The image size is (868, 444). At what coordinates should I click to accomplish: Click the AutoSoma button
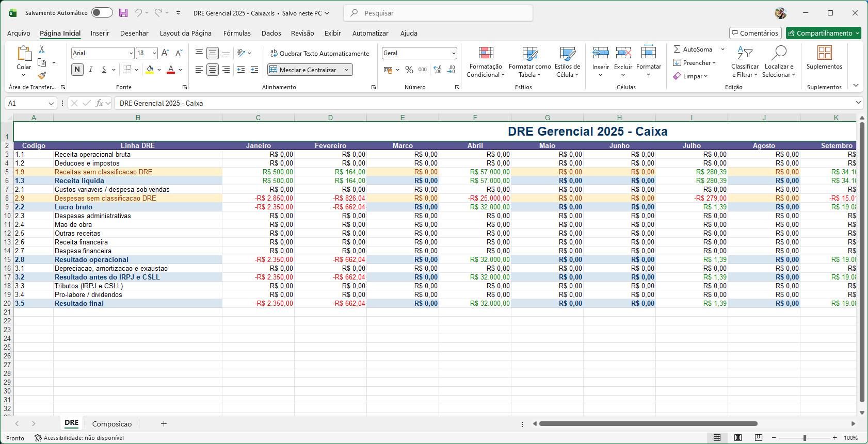(x=693, y=50)
